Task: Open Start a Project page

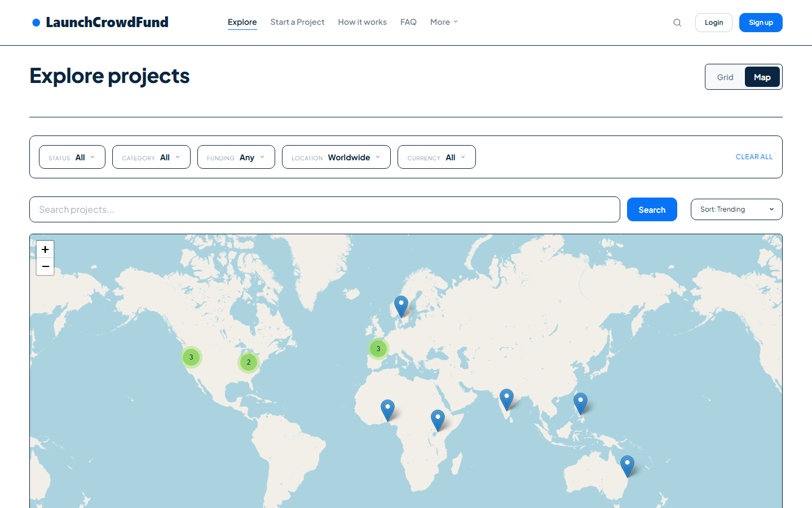Action: coord(297,22)
